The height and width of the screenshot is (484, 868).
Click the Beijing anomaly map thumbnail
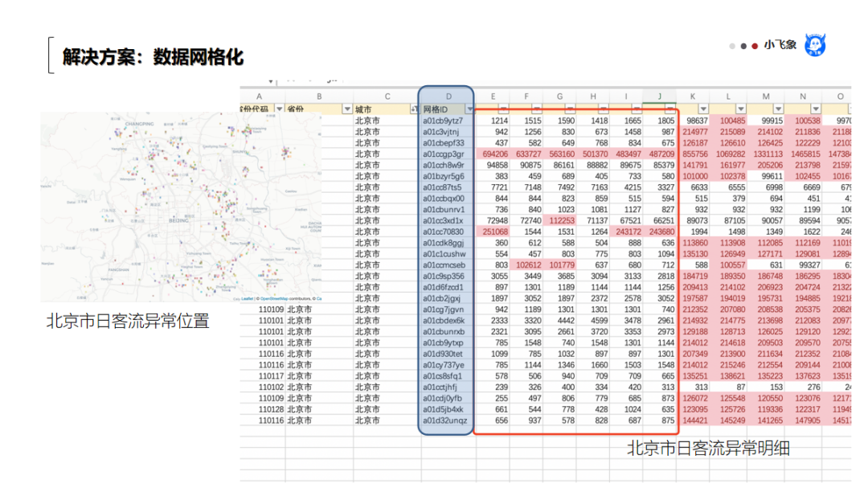coord(181,207)
